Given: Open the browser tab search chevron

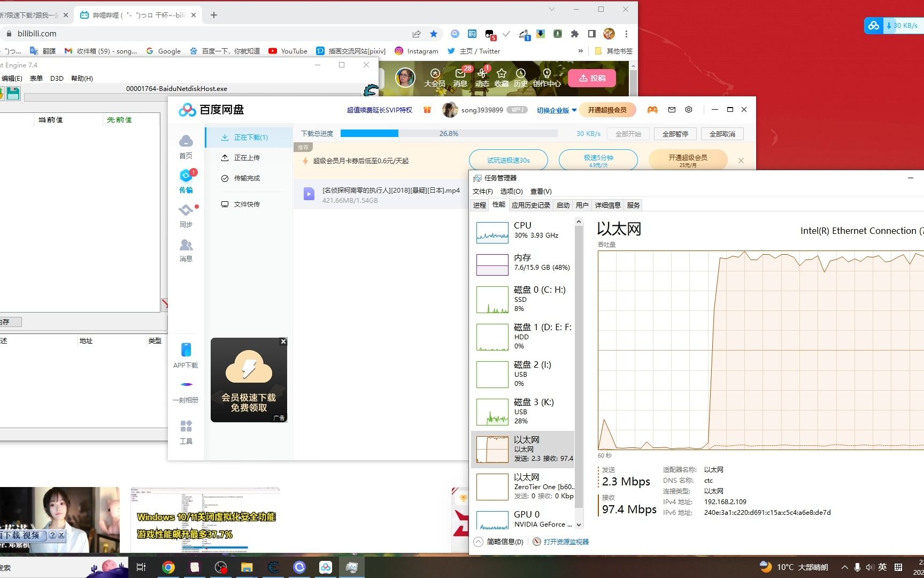Looking at the screenshot, I should point(552,9).
